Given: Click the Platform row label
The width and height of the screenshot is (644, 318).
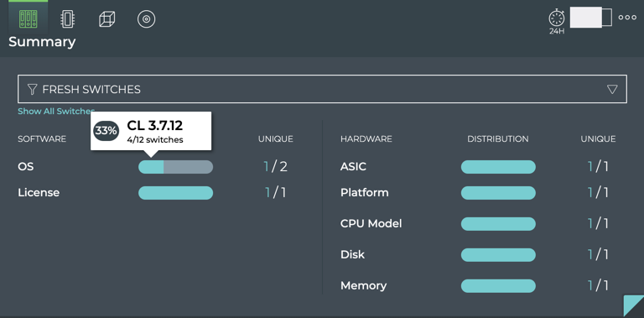Looking at the screenshot, I should (x=364, y=193).
